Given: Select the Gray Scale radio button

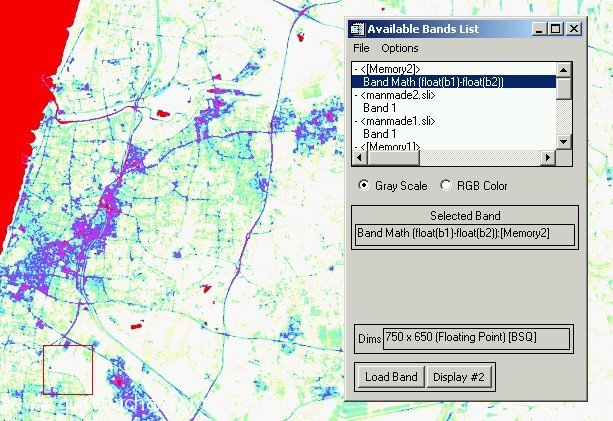Looking at the screenshot, I should pyautogui.click(x=364, y=185).
